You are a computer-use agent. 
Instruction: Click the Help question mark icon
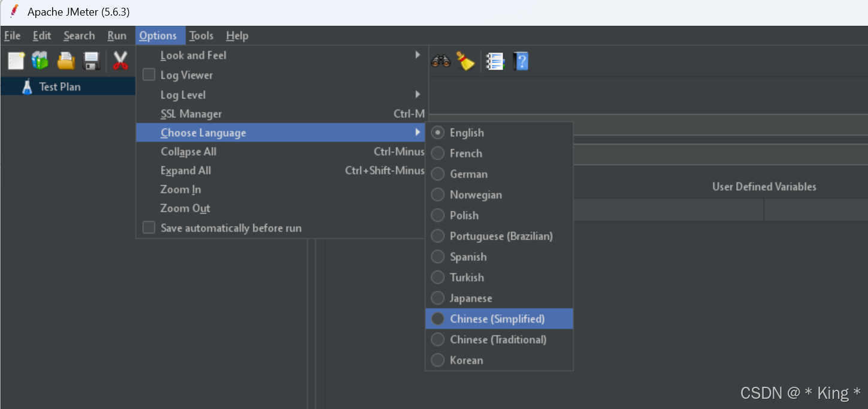521,61
